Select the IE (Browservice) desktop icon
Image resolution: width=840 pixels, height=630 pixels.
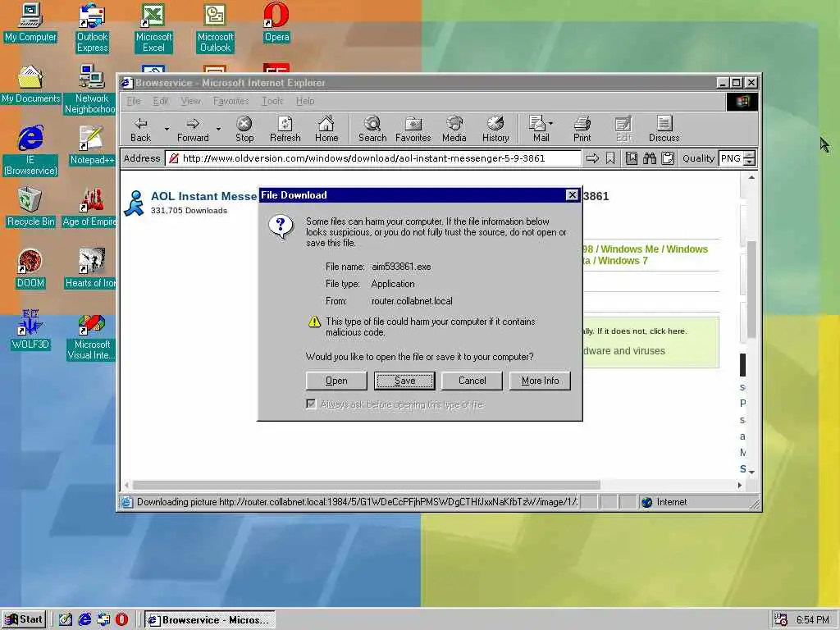[x=30, y=151]
